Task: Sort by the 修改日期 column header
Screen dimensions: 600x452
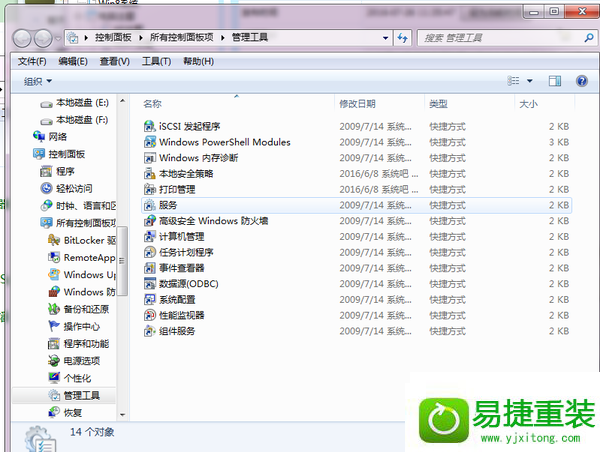Action: click(357, 104)
